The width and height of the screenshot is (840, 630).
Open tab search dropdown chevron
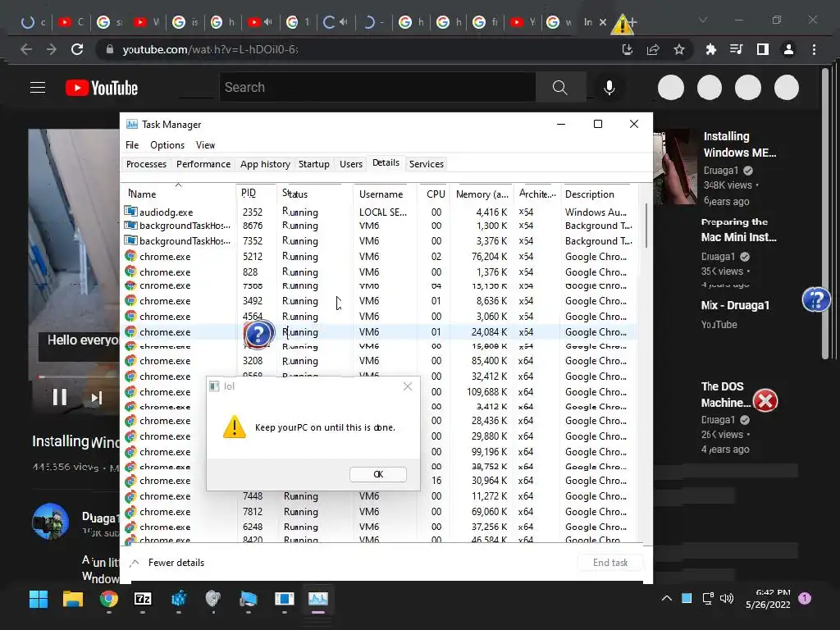(x=703, y=20)
